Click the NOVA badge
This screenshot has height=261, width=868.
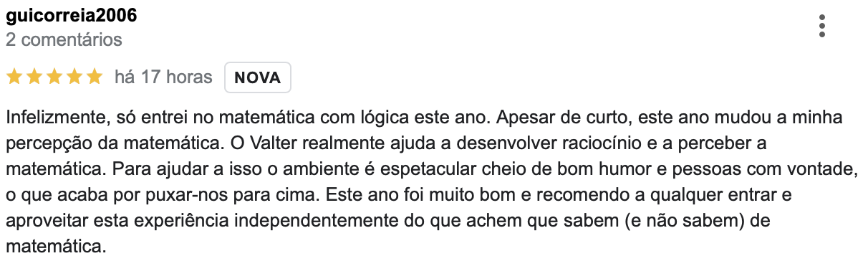[258, 78]
